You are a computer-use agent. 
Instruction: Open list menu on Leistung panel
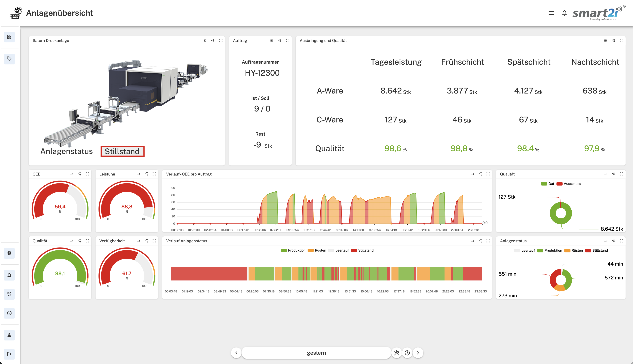pos(138,174)
